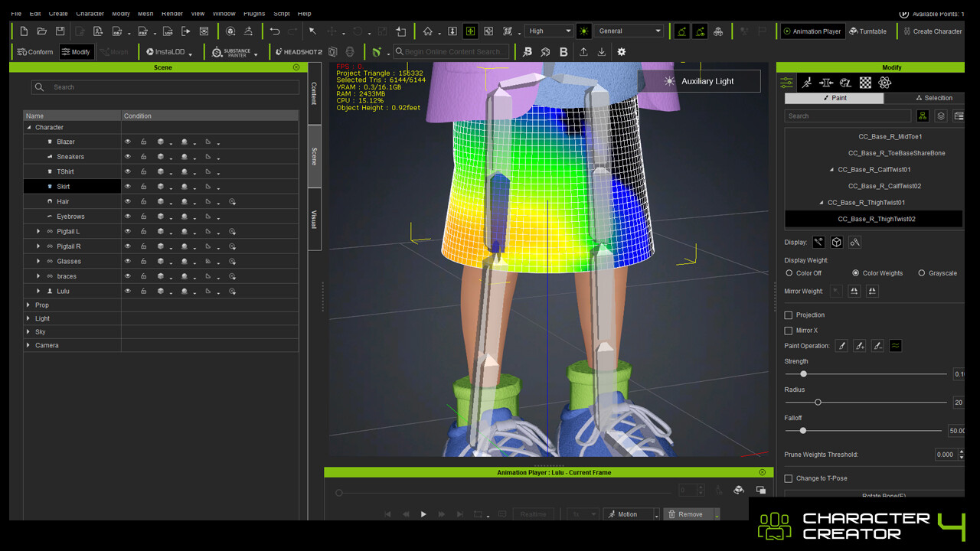Select the Grayscale display weight option
980x551 pixels.
[x=922, y=273]
